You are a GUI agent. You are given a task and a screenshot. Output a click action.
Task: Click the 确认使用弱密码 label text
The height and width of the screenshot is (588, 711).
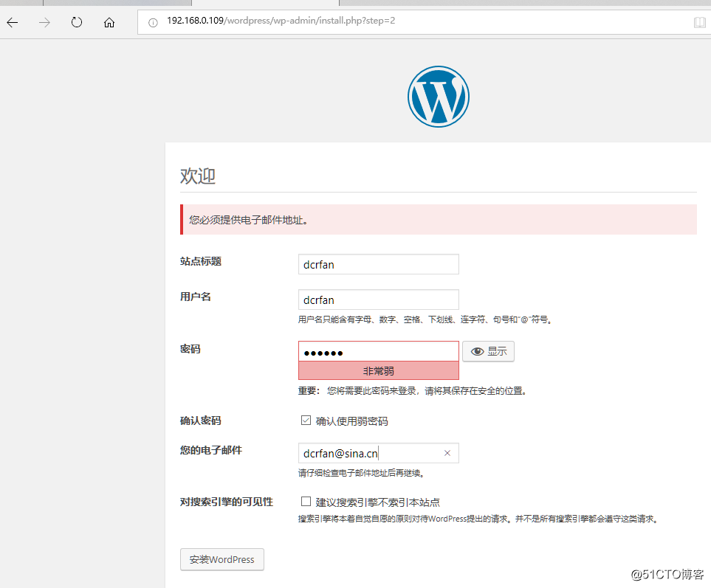pos(352,421)
